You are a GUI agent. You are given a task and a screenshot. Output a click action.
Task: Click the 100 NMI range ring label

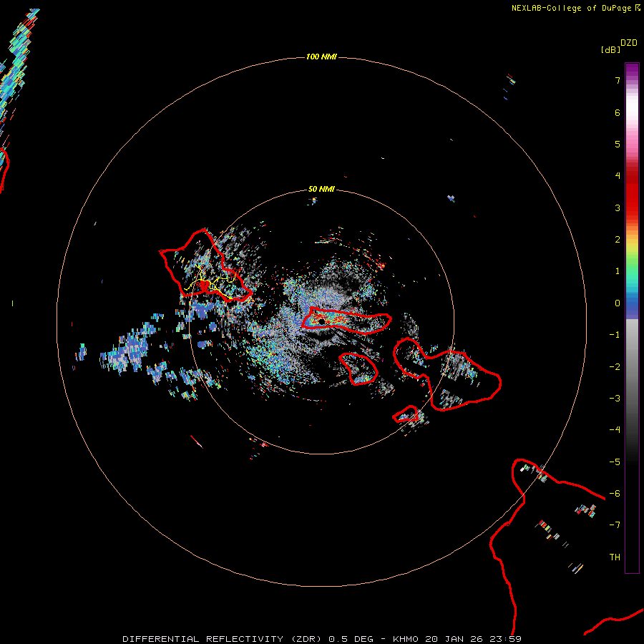coord(321,57)
